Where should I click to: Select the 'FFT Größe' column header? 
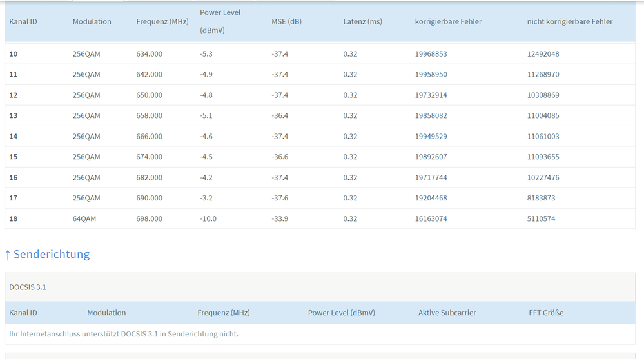pos(546,313)
